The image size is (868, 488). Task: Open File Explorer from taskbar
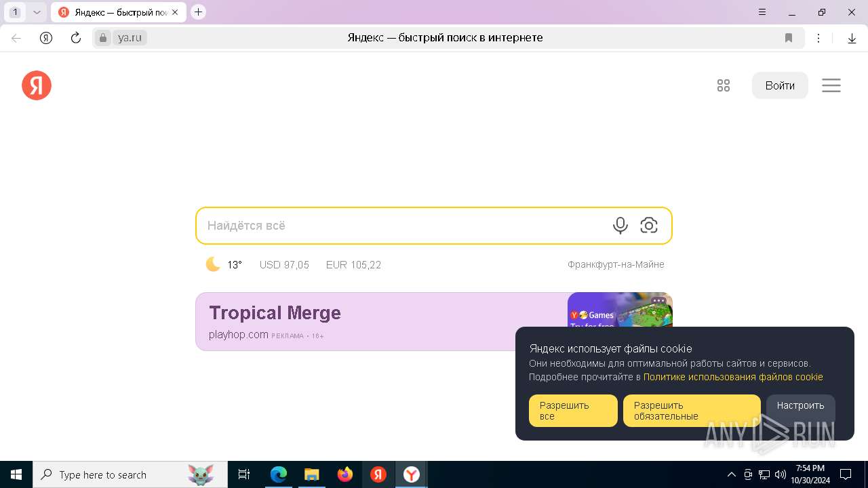pos(312,474)
